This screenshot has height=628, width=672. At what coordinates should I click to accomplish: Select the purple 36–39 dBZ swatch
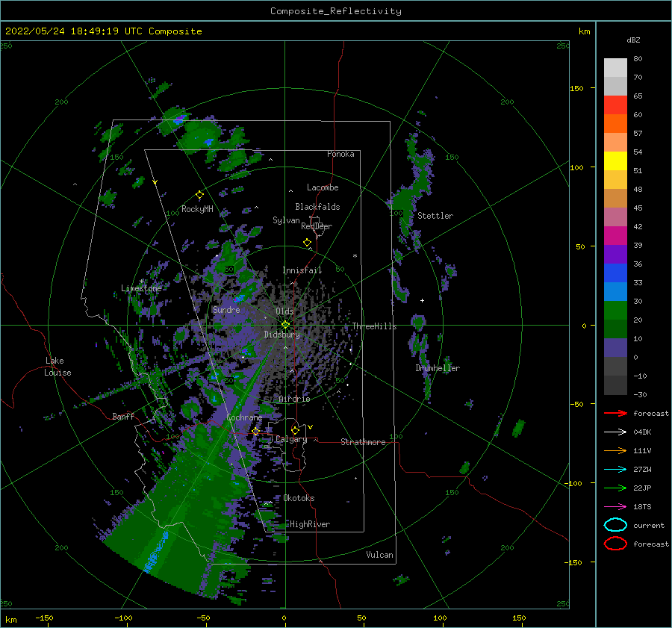[x=615, y=254]
